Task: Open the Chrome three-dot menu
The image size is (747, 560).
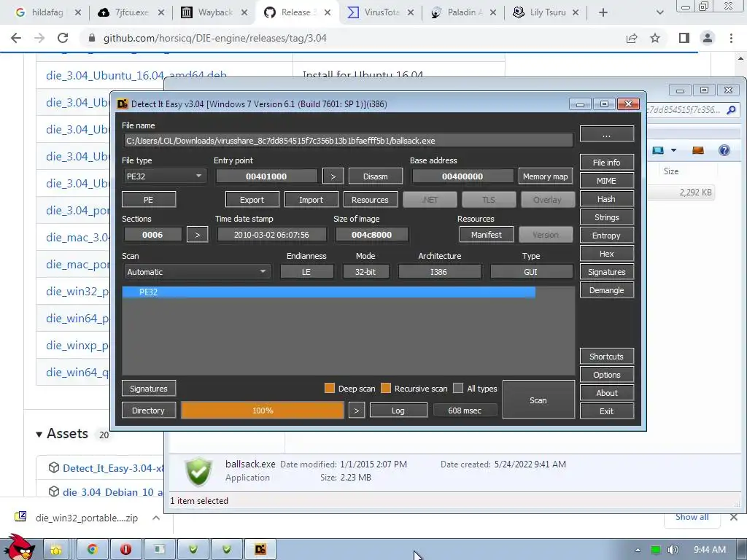Action: coord(731,38)
